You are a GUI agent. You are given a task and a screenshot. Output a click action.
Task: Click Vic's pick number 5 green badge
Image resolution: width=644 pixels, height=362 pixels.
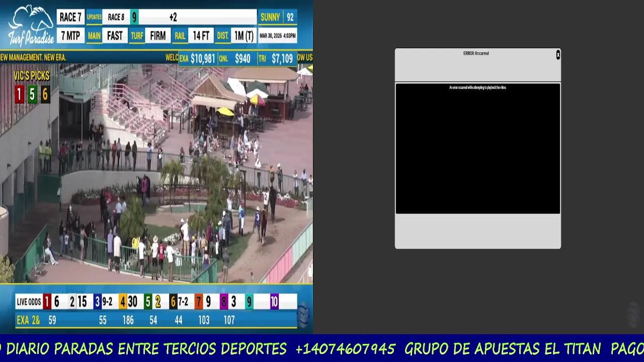32,94
